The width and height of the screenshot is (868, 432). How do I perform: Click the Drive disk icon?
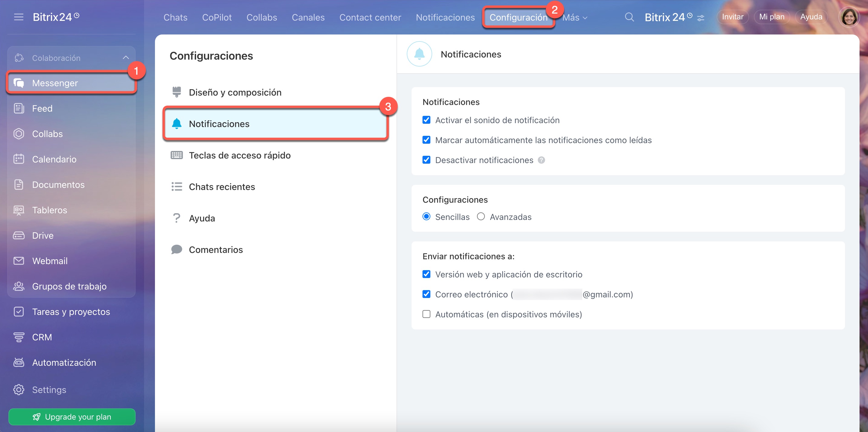19,235
